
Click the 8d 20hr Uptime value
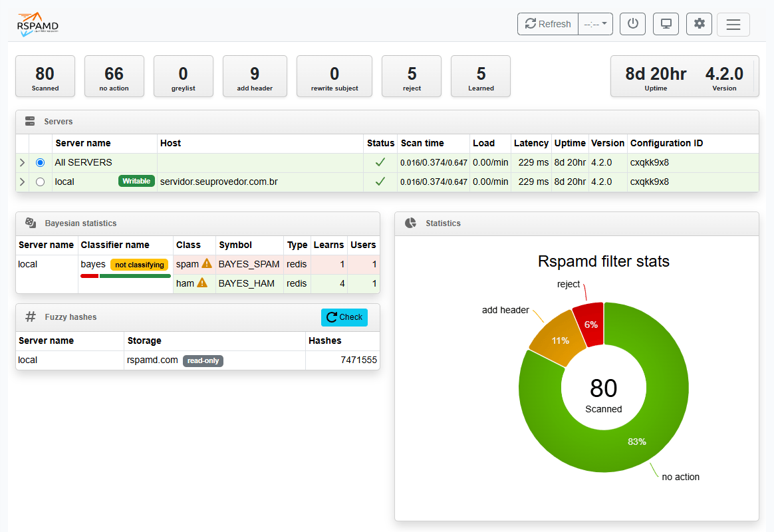tap(656, 74)
